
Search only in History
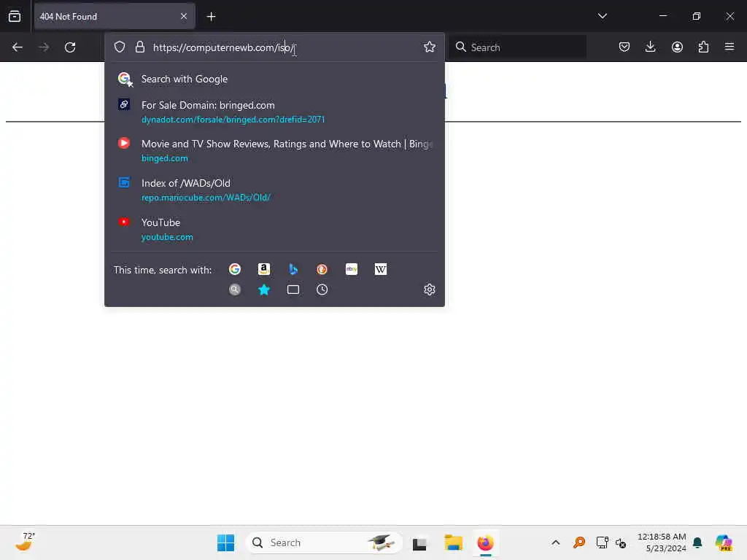point(322,289)
